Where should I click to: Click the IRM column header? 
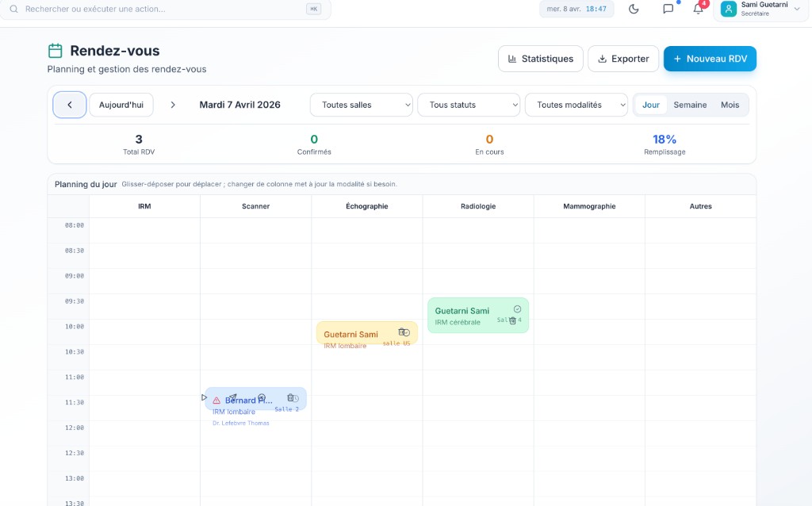pos(144,206)
